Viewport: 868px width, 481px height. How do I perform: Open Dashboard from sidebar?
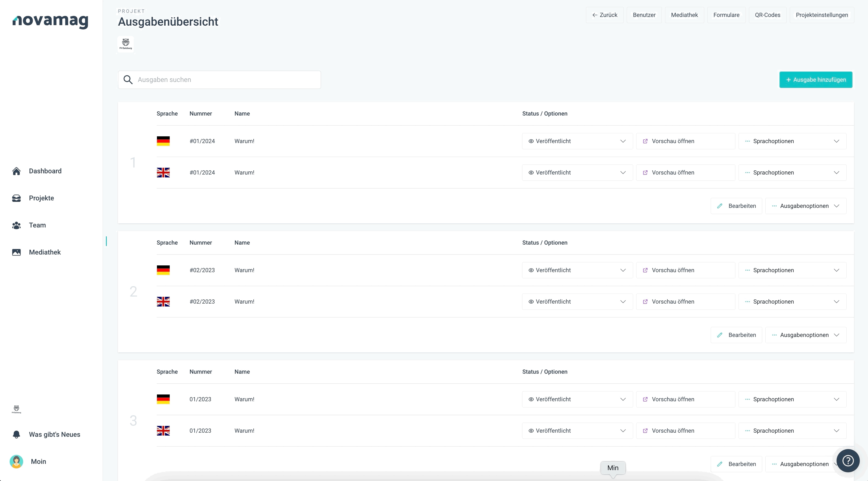point(37,171)
